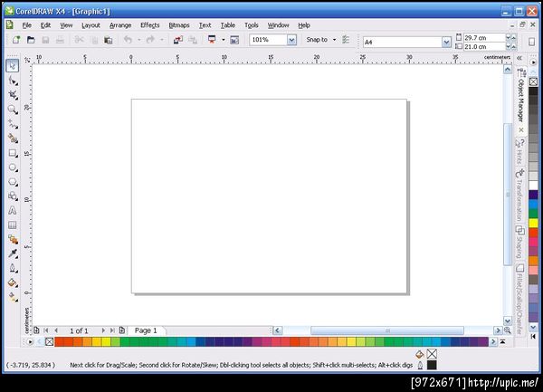Open the Shaping docker tab
This screenshot has height=392, width=543.
tap(519, 242)
